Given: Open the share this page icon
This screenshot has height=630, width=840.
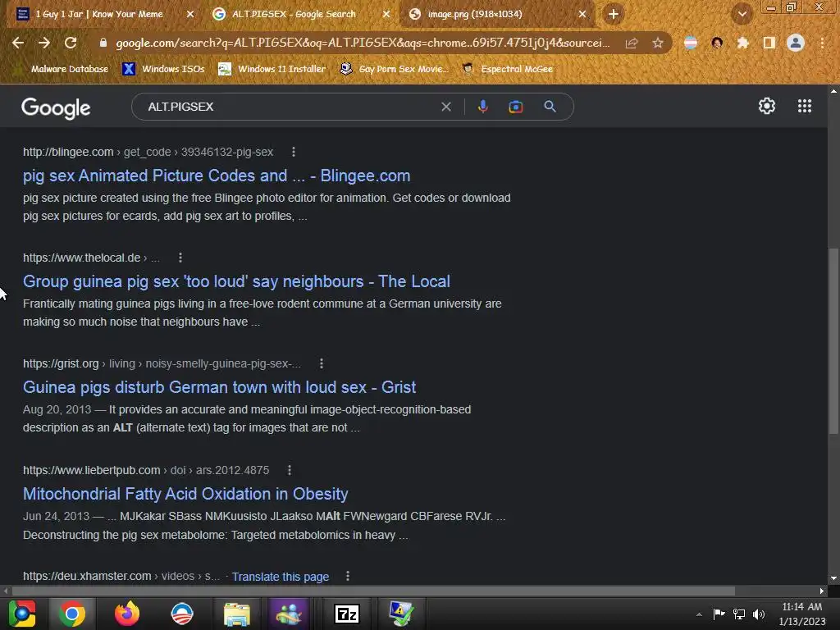Looking at the screenshot, I should coord(632,43).
